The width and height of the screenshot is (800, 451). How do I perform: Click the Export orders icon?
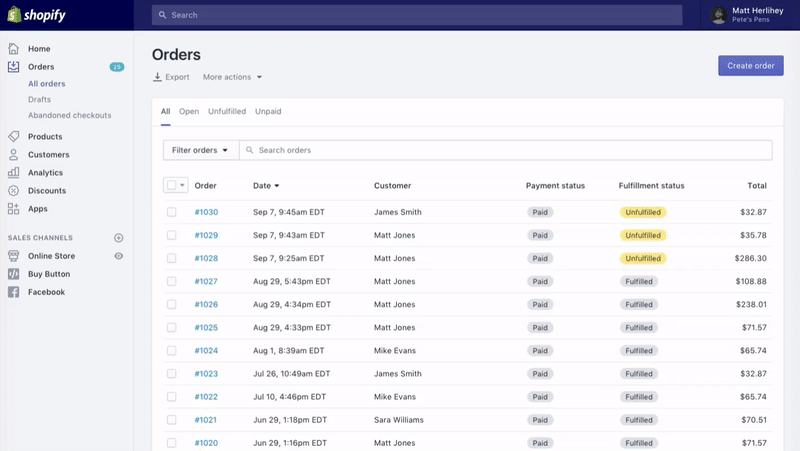pos(157,77)
